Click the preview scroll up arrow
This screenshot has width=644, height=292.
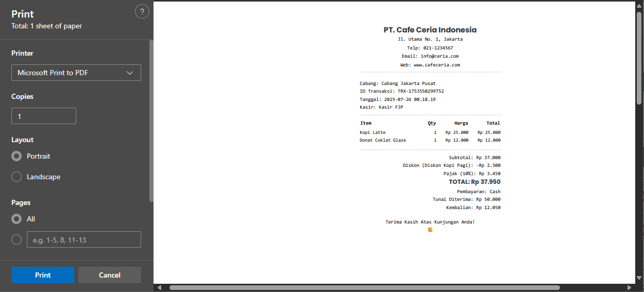tap(639, 5)
